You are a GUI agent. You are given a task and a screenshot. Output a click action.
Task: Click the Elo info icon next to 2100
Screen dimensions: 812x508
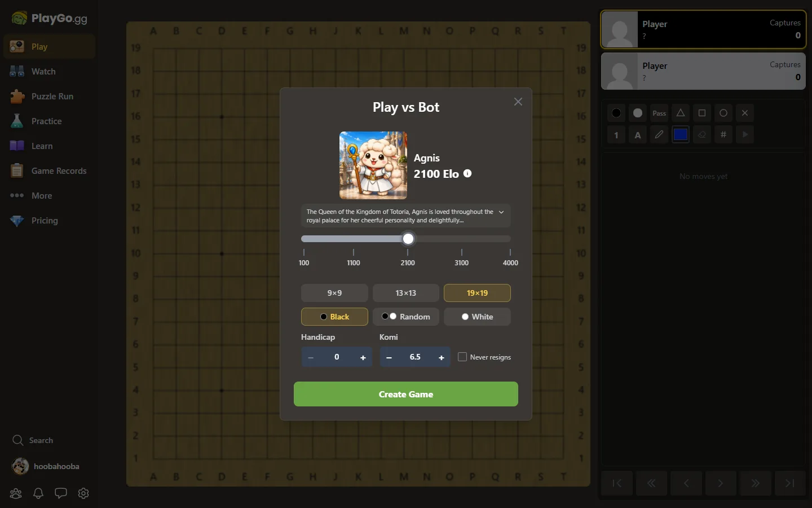click(467, 174)
